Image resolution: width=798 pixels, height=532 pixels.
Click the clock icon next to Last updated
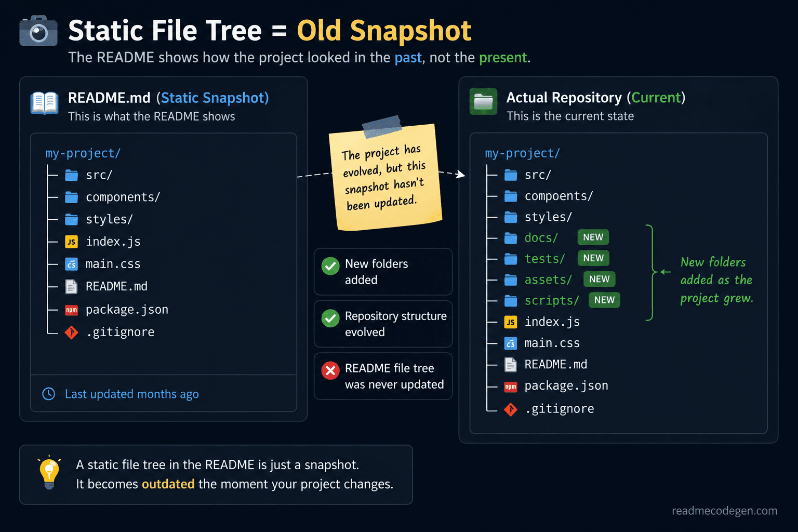pos(49,394)
